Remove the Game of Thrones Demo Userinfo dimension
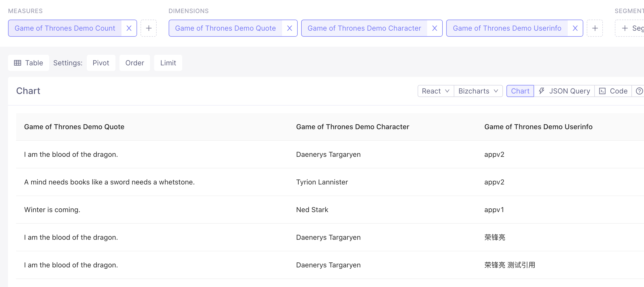Image resolution: width=644 pixels, height=287 pixels. [575, 28]
